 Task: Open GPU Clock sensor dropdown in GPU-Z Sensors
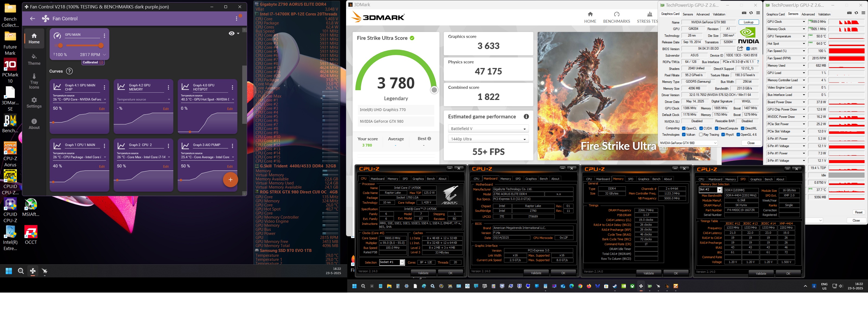[x=804, y=21]
